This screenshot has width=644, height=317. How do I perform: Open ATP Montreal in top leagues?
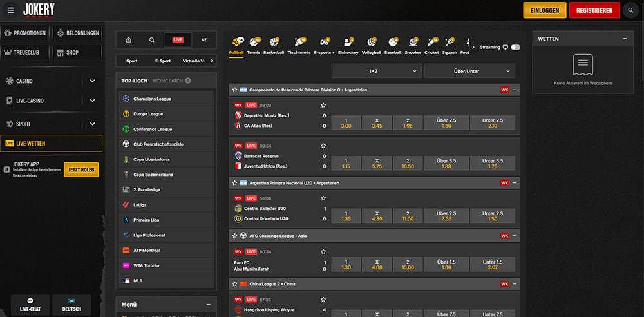coord(166,251)
